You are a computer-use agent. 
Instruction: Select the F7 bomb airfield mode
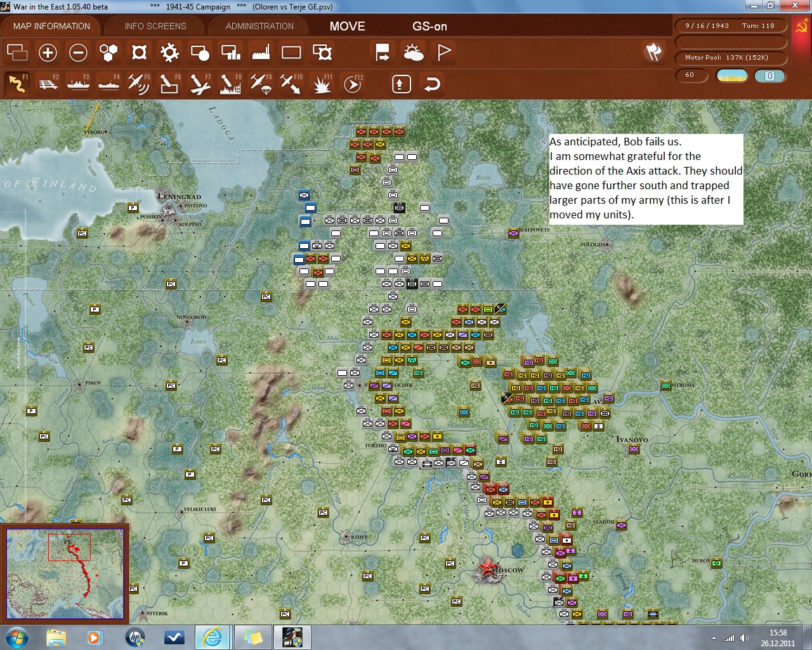[x=200, y=83]
